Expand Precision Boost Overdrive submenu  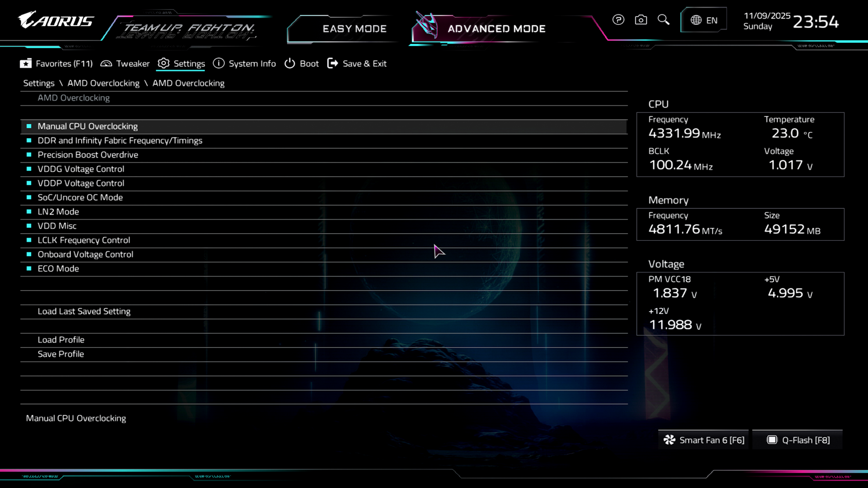[x=88, y=155]
